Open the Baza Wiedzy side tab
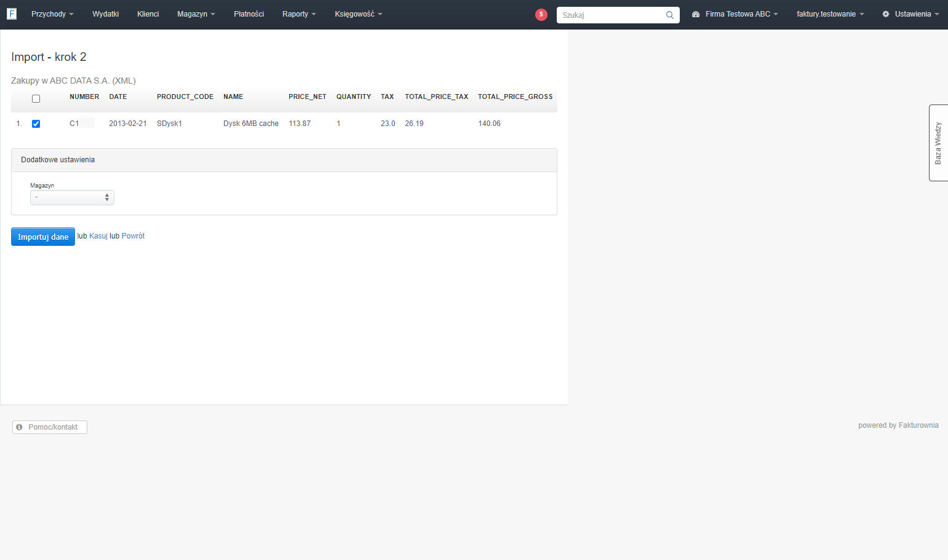Screen dimensions: 948x560 tap(938, 143)
